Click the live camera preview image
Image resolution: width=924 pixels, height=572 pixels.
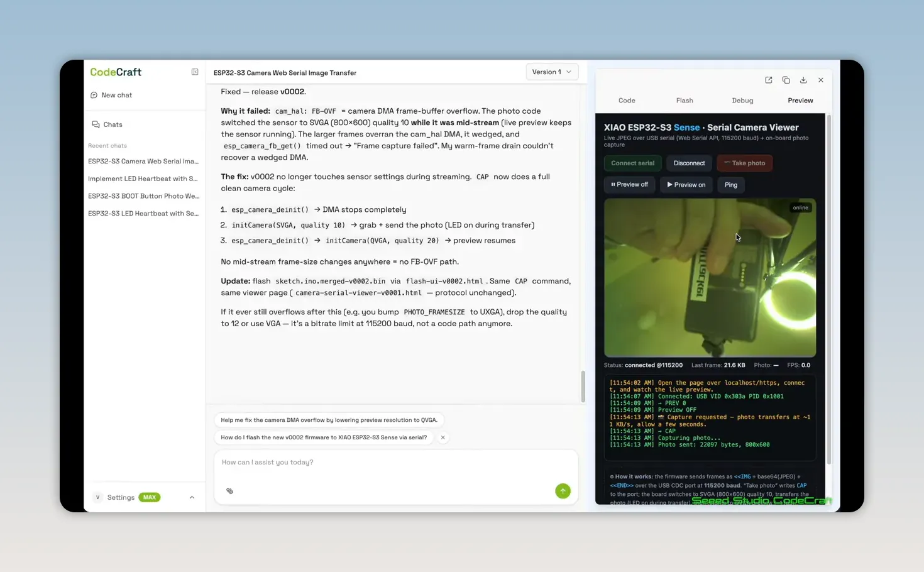point(710,278)
